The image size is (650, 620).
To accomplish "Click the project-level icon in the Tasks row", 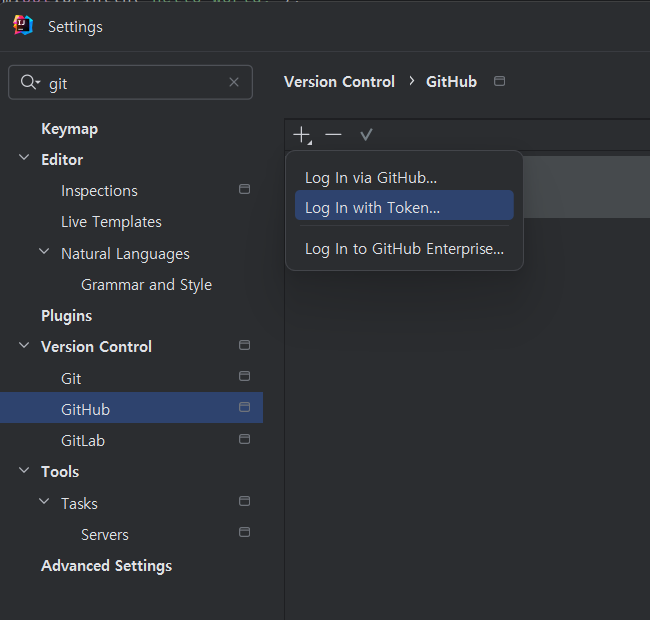I will 245,501.
